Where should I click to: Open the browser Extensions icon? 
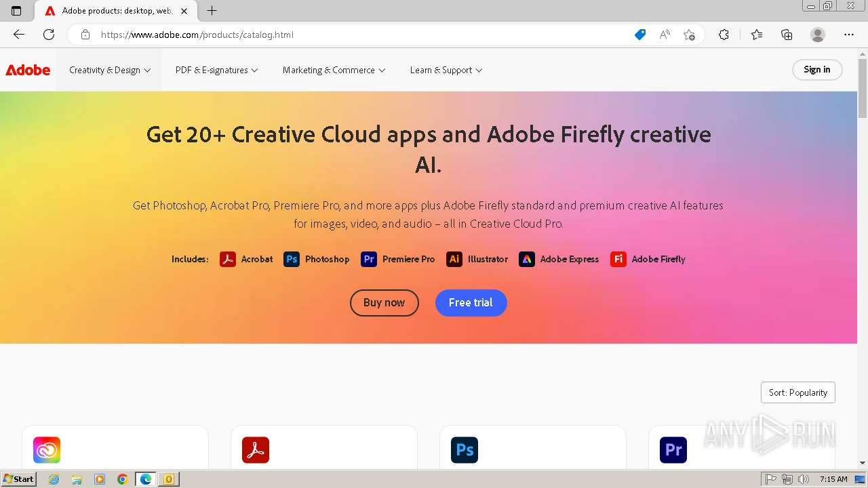coord(724,35)
